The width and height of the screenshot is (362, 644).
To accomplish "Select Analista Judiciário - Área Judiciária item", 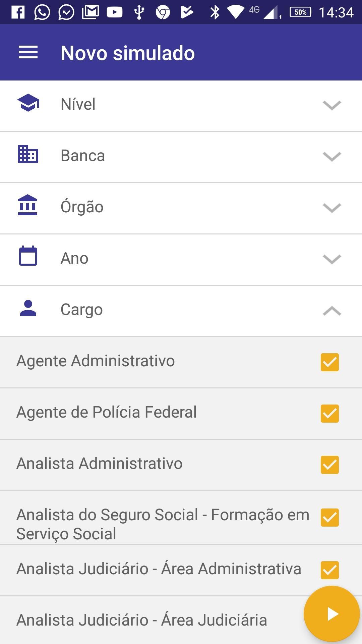I will (x=142, y=620).
